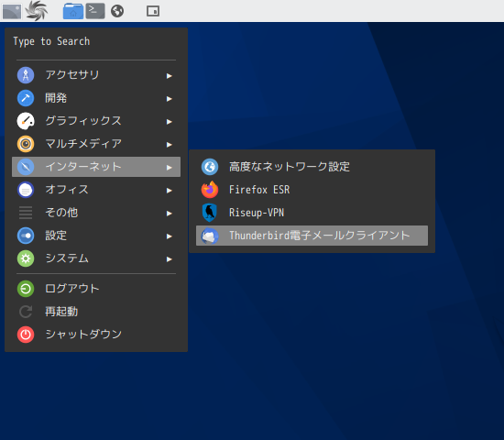504x440 pixels.
Task: Click the 設定 toggle icon
Action: pyautogui.click(x=26, y=236)
